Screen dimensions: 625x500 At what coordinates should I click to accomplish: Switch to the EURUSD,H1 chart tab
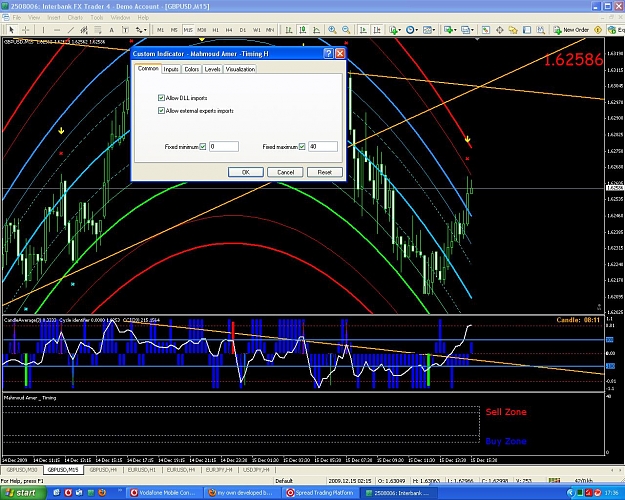(x=142, y=470)
